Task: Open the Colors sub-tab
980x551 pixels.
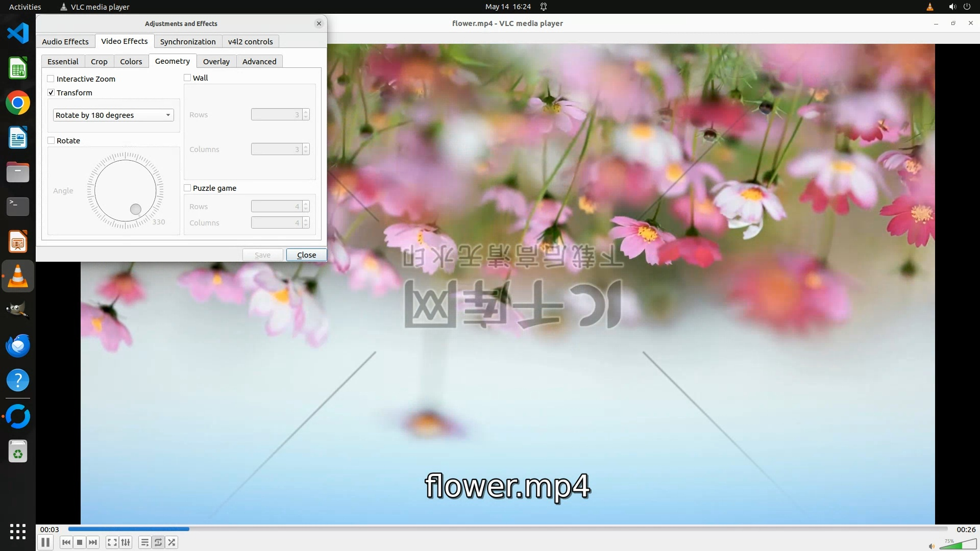Action: pos(131,61)
